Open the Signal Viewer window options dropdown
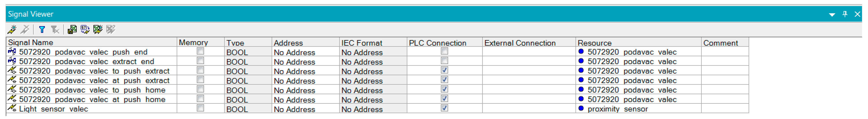Viewport: 868px width, 119px height. 832,14
